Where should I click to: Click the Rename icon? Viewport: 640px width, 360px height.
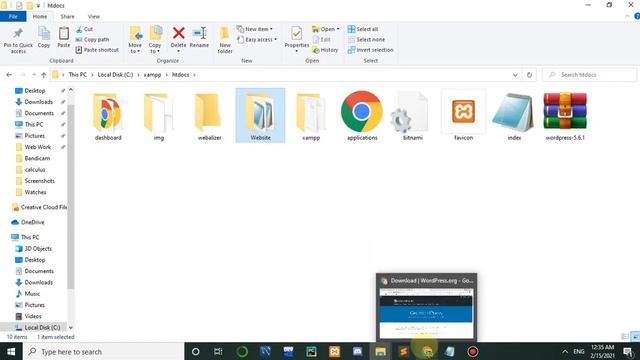pos(199,33)
